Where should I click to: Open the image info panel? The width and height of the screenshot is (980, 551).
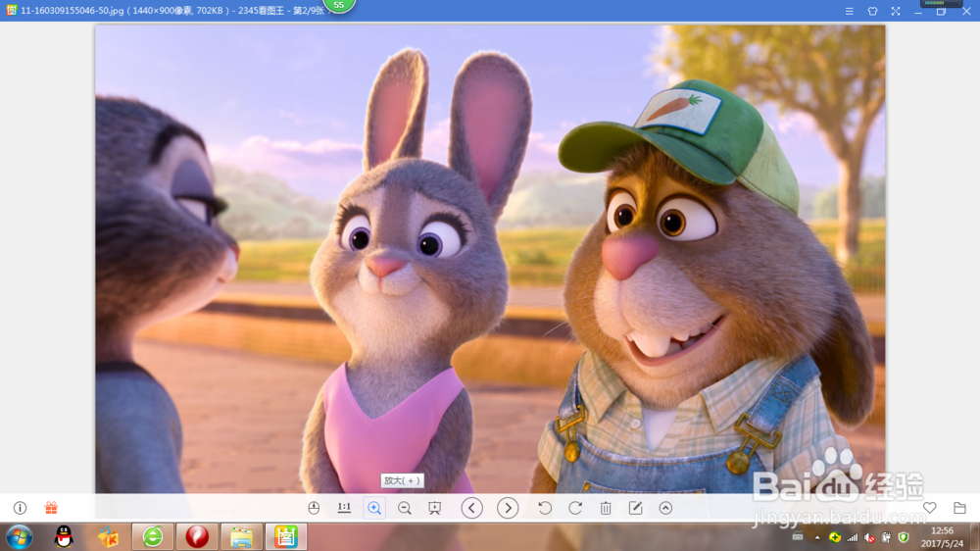(x=20, y=508)
